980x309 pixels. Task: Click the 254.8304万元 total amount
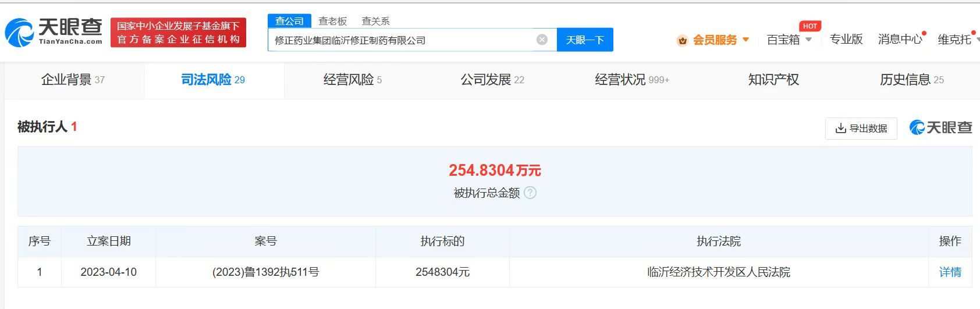click(x=495, y=170)
